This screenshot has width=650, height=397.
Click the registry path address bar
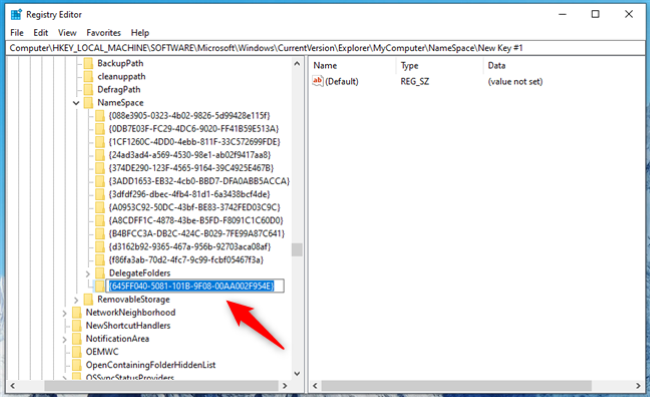325,48
